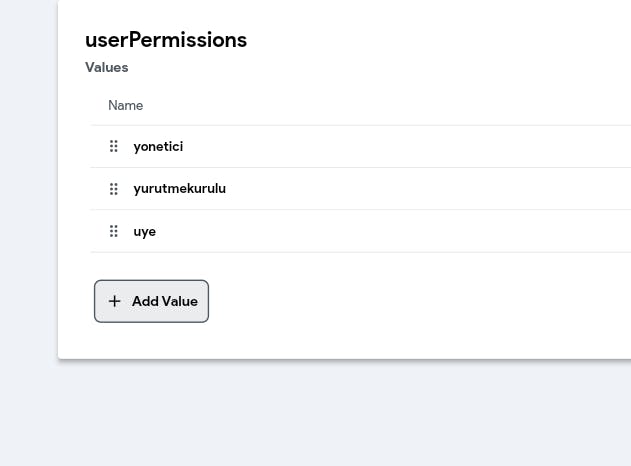Viewport: 631px width, 466px height.
Task: Select the reorder handle for uye
Action: click(x=113, y=231)
